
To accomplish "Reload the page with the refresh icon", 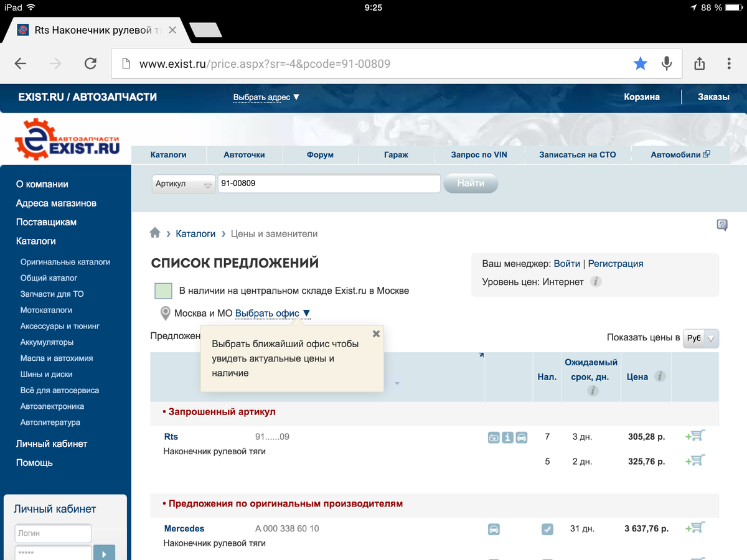I will (x=90, y=63).
